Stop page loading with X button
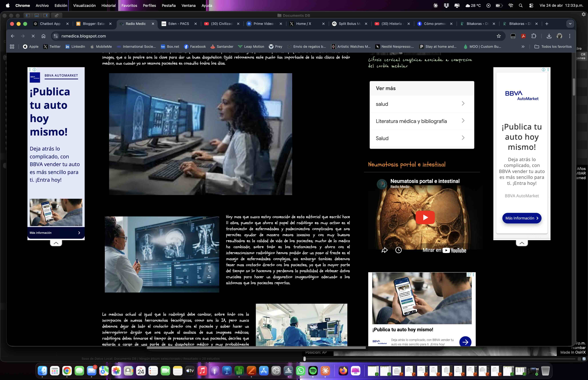 33,36
